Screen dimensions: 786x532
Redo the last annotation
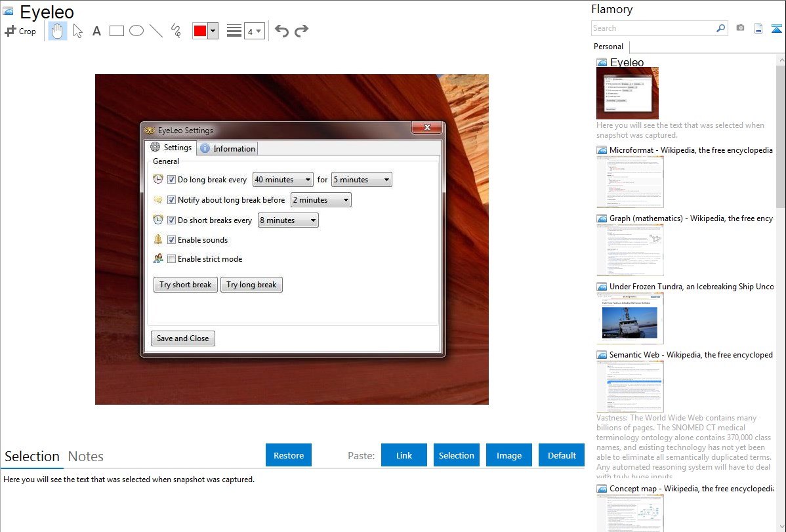[301, 31]
